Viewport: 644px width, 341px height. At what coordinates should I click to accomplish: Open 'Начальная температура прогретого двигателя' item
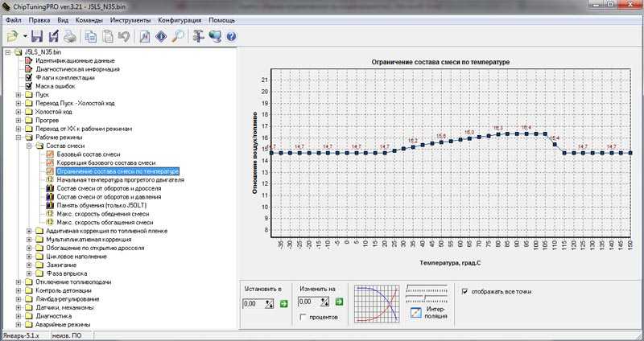click(x=120, y=179)
